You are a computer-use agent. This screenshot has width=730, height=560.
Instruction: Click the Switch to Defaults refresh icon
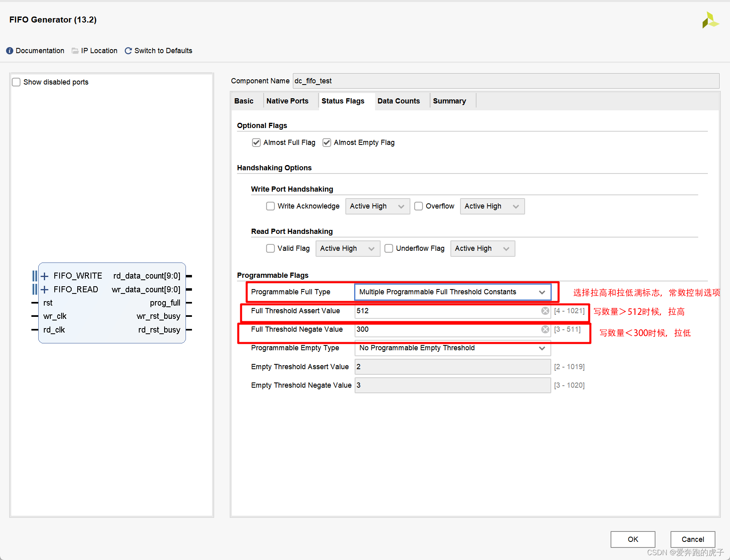pyautogui.click(x=128, y=51)
